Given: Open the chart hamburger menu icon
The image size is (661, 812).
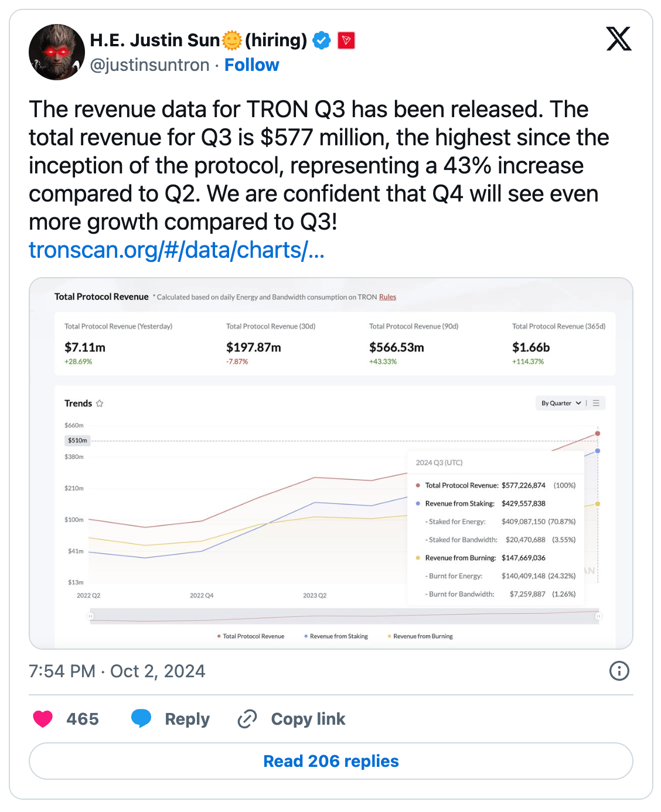Looking at the screenshot, I should [x=596, y=403].
